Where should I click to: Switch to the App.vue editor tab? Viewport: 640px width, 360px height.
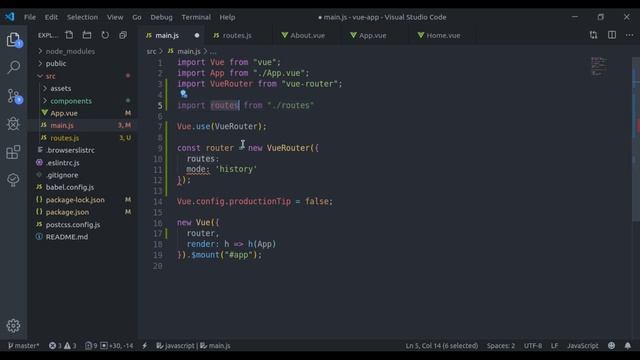click(x=373, y=36)
